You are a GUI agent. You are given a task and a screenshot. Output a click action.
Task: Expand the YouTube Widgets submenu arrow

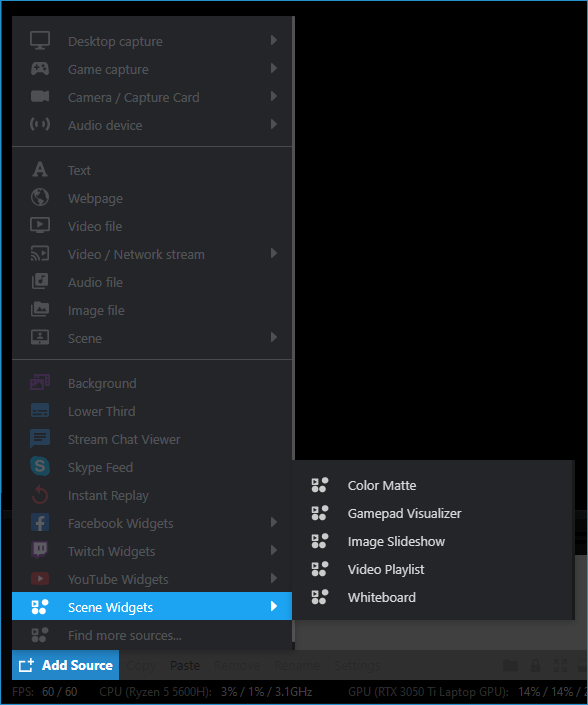(x=273, y=578)
